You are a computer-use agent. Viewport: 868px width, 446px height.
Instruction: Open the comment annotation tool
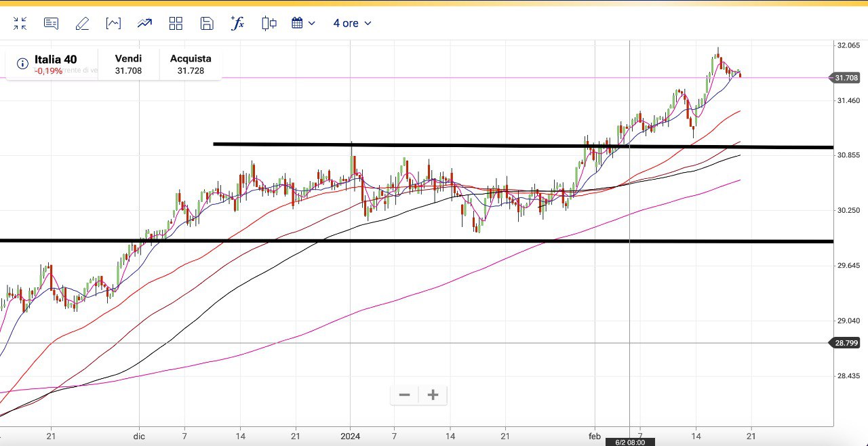click(x=51, y=24)
